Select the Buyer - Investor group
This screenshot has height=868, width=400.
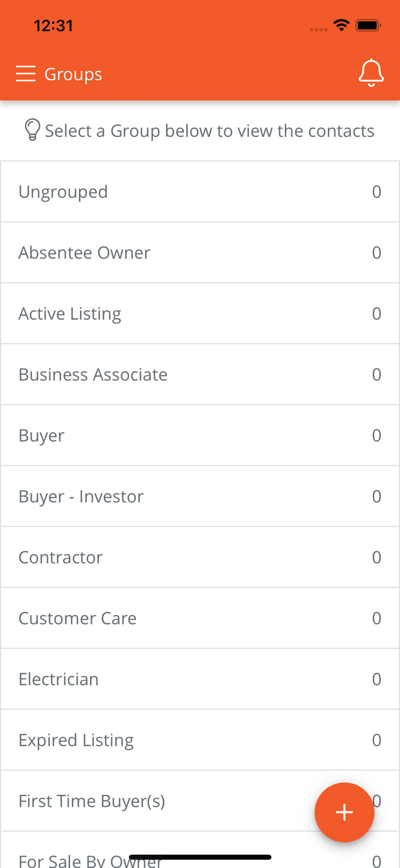tap(200, 496)
